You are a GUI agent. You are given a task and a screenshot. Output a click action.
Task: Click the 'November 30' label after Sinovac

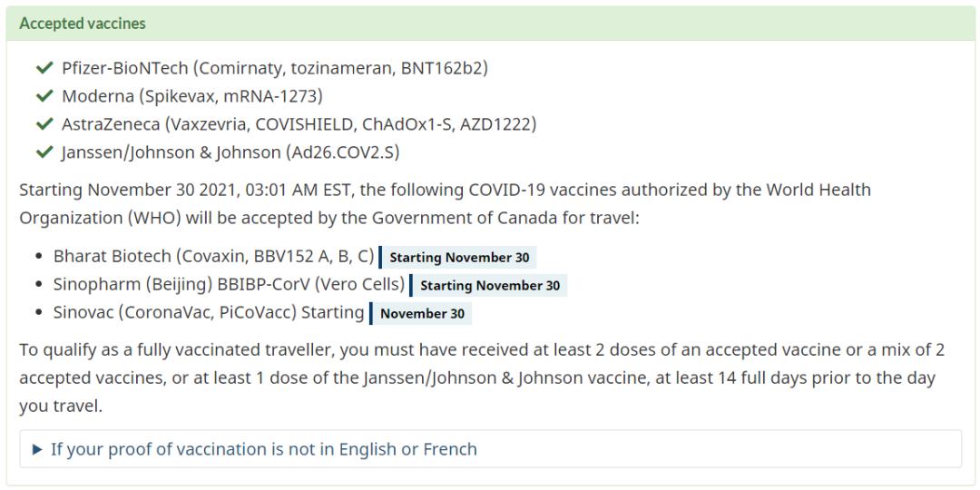[421, 314]
